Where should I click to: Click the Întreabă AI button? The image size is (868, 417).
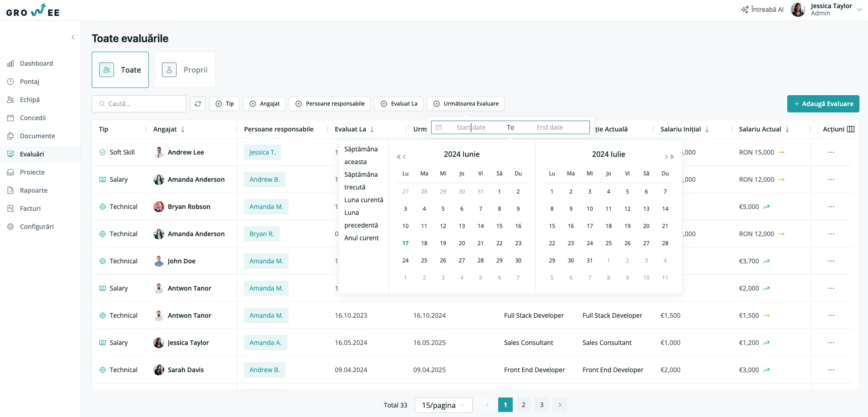click(x=762, y=10)
